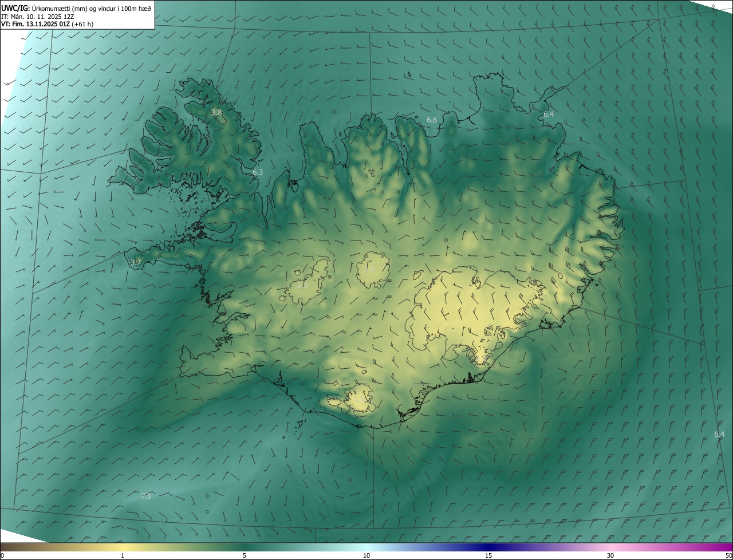Click the 6.4 label near the right map edge
The image size is (733, 560).
pos(719,434)
